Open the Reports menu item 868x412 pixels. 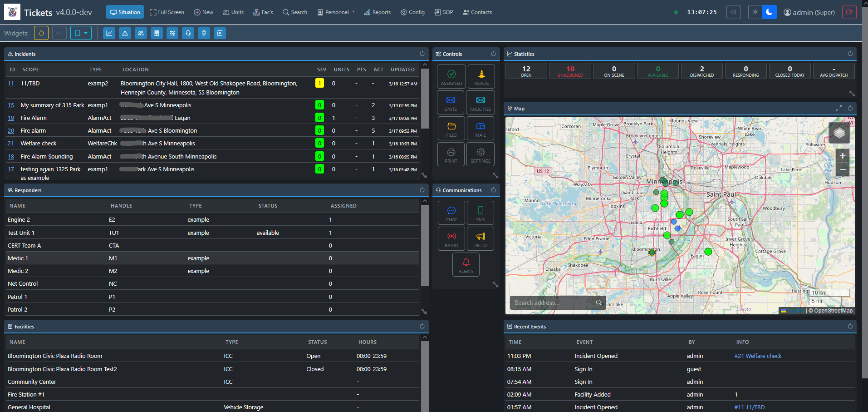377,12
